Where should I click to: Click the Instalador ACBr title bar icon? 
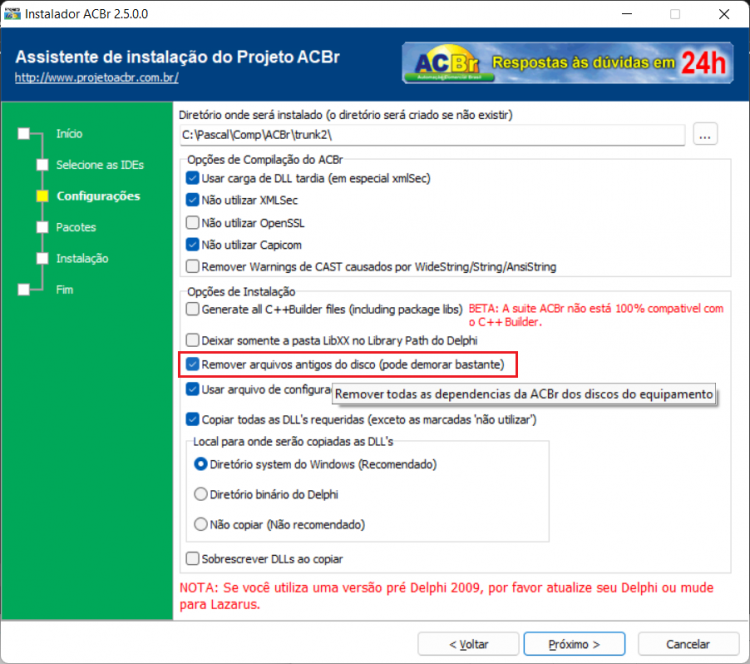tap(12, 14)
